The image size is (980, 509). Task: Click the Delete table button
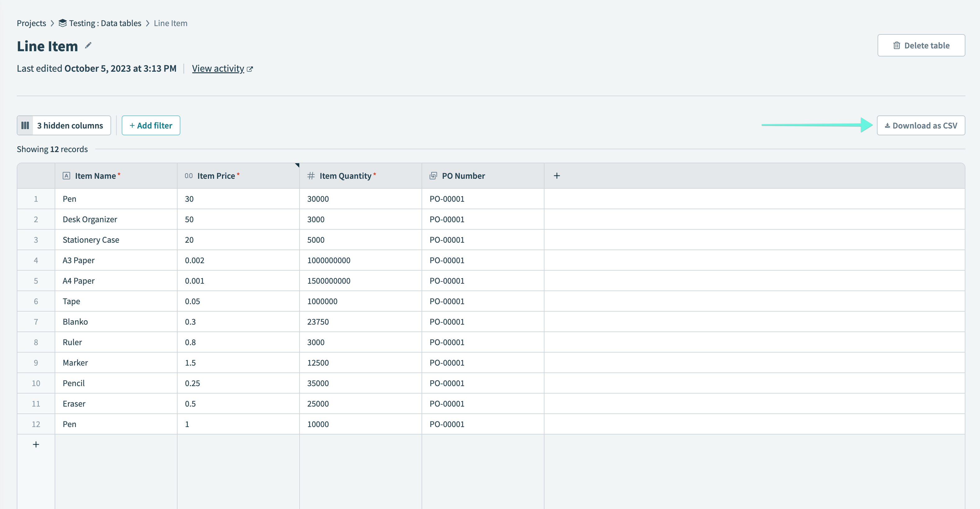921,45
